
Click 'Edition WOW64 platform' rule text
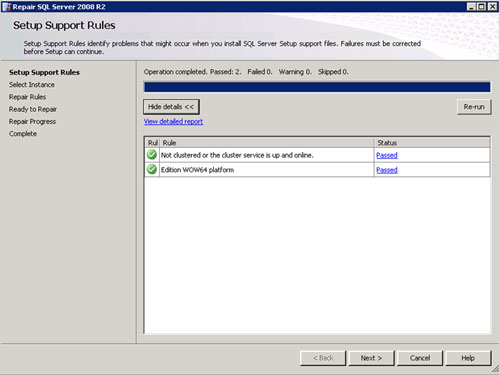(197, 170)
